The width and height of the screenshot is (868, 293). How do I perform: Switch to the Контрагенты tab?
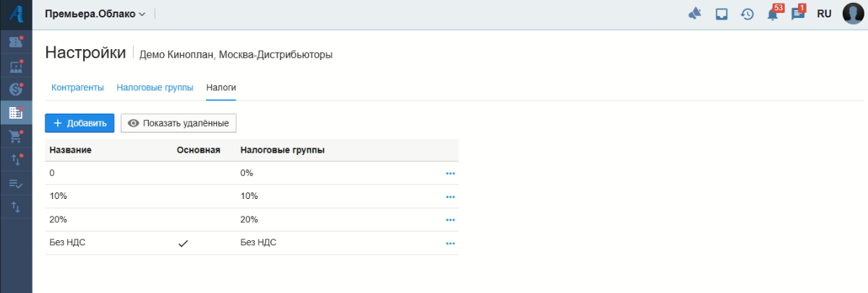point(77,88)
